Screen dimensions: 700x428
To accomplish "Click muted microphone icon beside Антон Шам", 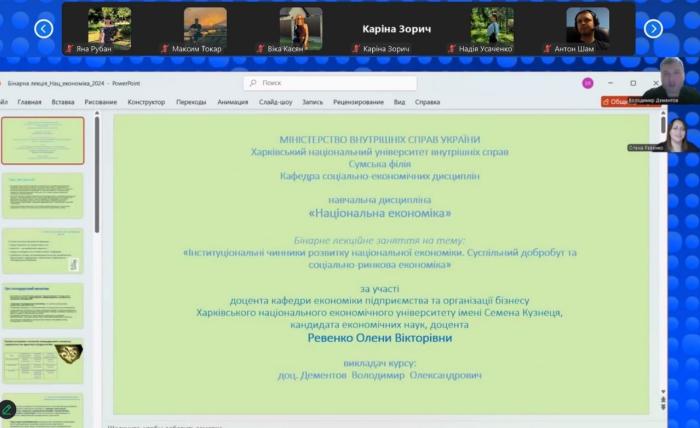I will [x=549, y=48].
